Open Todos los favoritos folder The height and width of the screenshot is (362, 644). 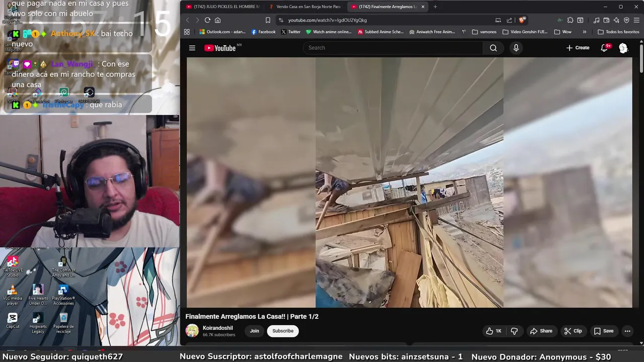coord(618,32)
